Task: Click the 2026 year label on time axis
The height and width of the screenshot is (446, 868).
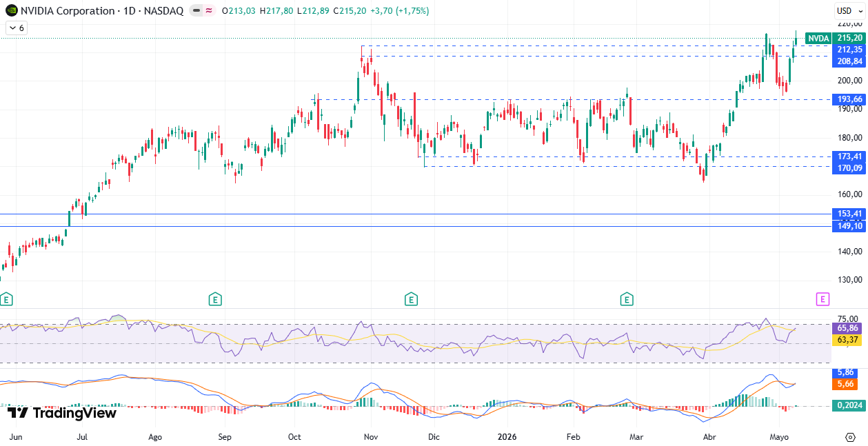Action: coord(506,437)
